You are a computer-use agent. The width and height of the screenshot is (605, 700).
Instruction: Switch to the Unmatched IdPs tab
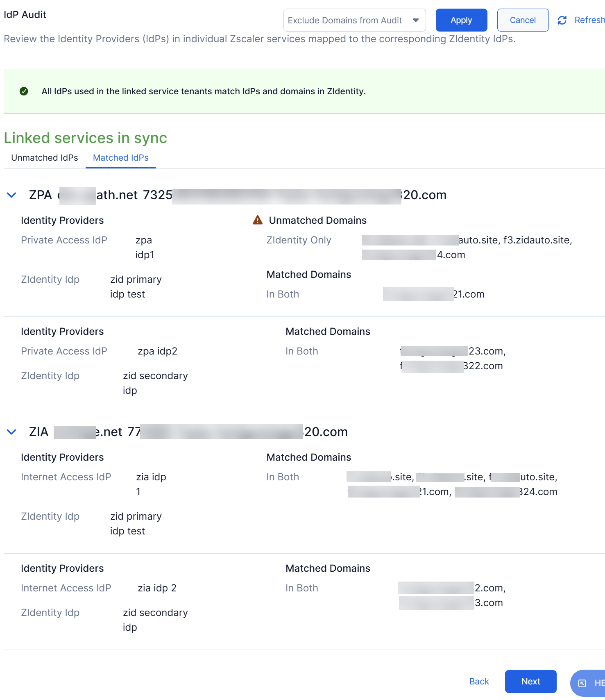pyautogui.click(x=45, y=158)
